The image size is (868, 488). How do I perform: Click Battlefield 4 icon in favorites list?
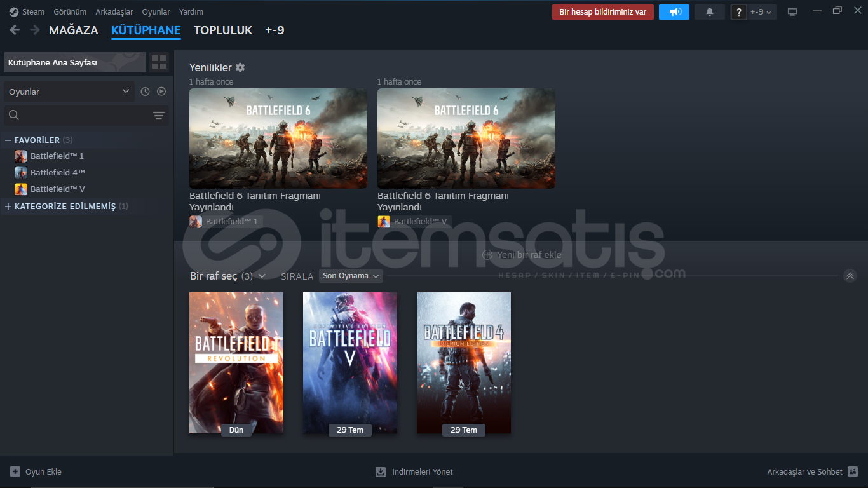21,172
